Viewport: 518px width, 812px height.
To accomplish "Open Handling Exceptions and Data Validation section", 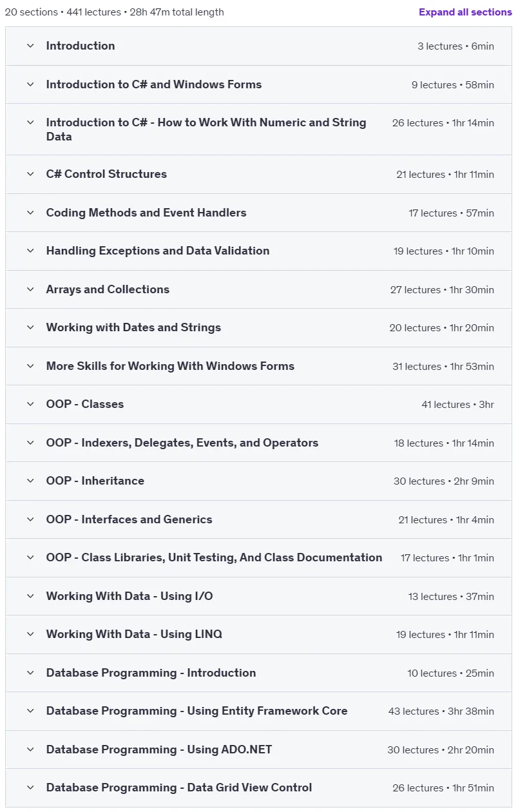I will [x=258, y=251].
